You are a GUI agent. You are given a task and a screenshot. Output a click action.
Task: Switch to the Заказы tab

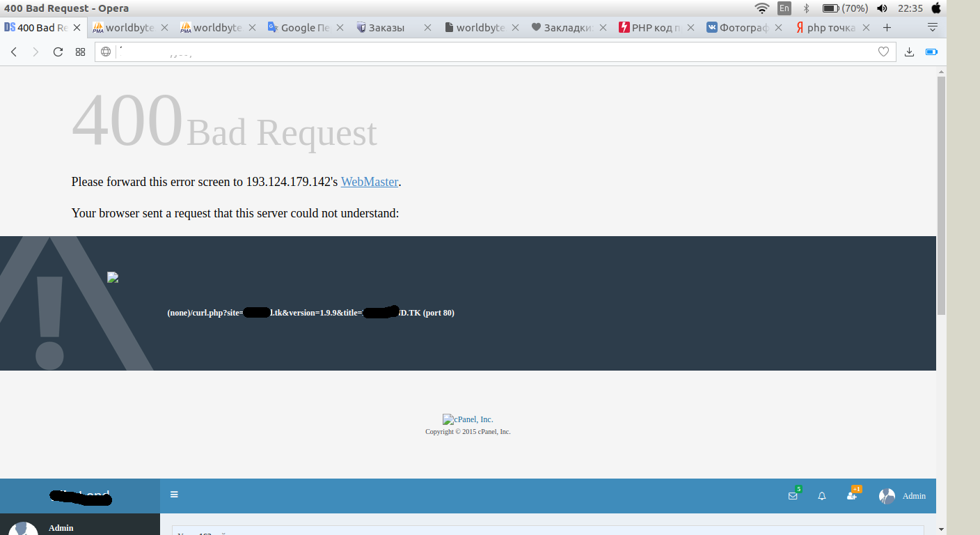(x=386, y=28)
